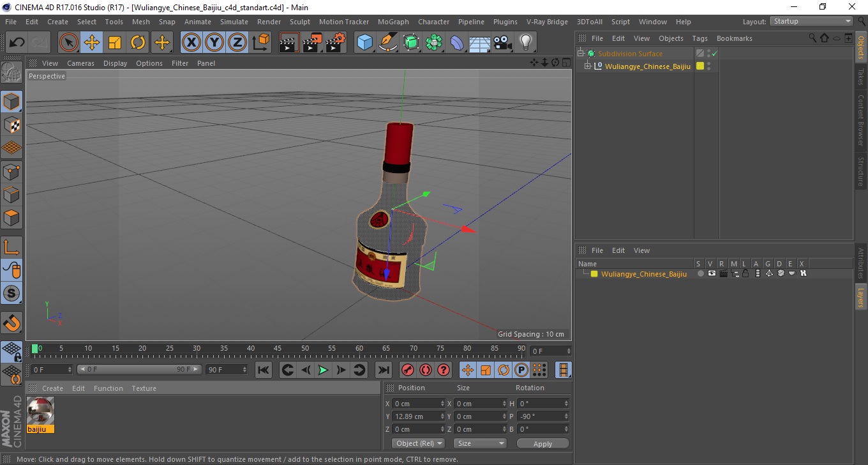Toggle Autokeying button

pyautogui.click(x=425, y=370)
